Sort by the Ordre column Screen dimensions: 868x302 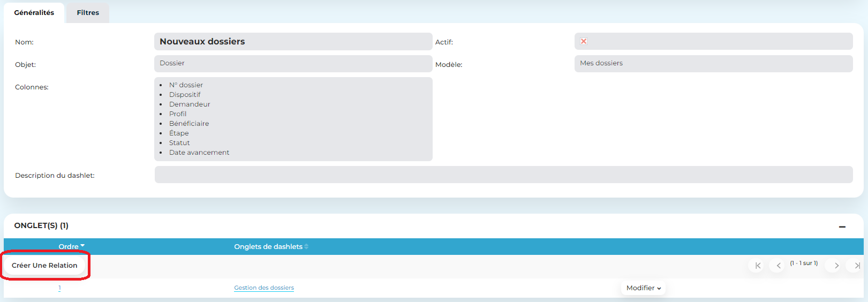(x=71, y=246)
